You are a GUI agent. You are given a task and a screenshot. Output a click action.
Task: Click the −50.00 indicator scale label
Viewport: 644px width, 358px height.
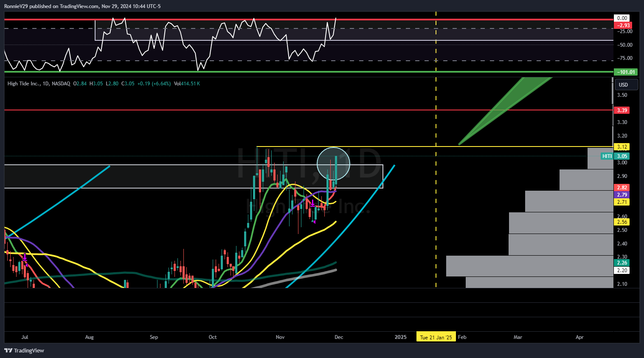click(624, 45)
